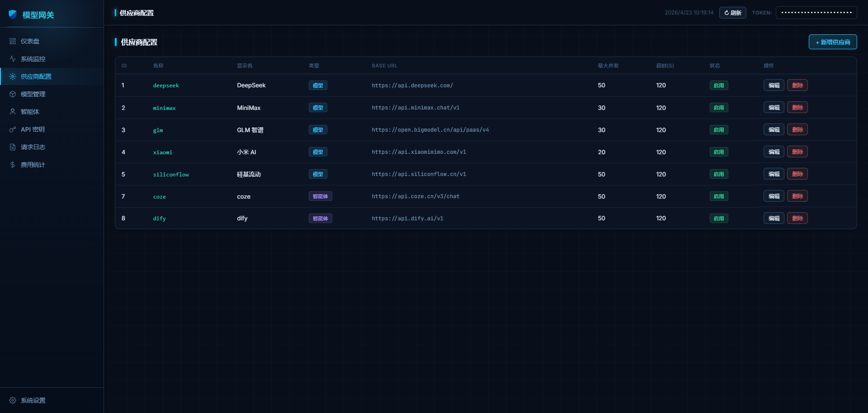Go to 系统监控 in the sidebar
The width and height of the screenshot is (868, 413).
coord(52,59)
